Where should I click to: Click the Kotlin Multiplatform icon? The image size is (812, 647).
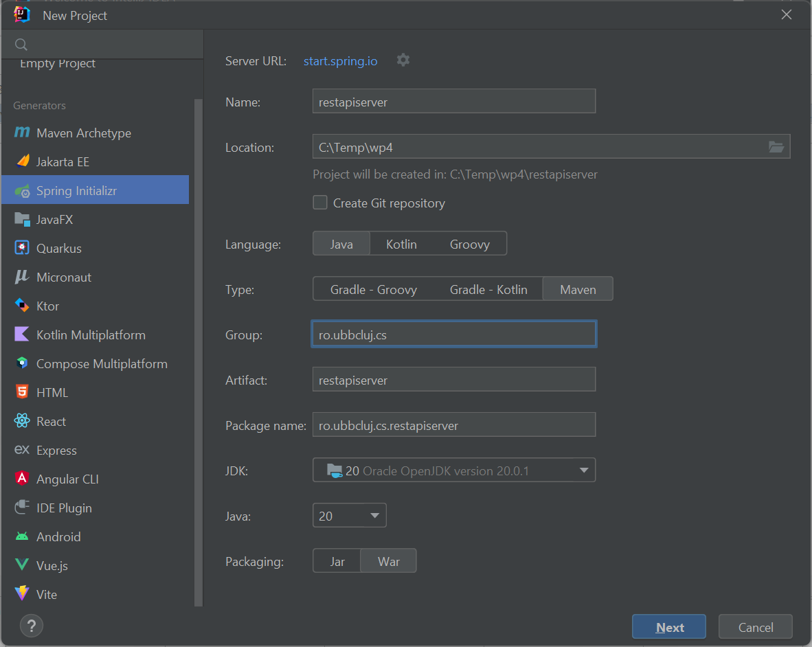[22, 334]
